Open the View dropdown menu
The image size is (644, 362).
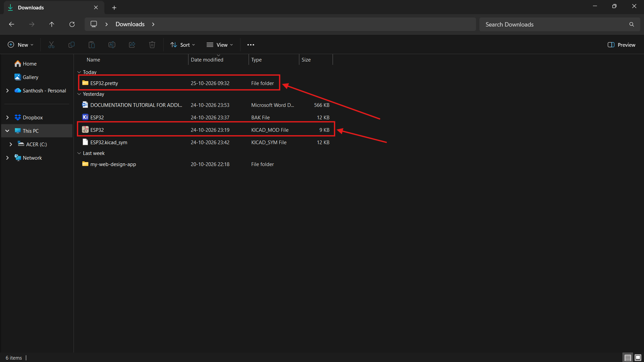tap(220, 45)
